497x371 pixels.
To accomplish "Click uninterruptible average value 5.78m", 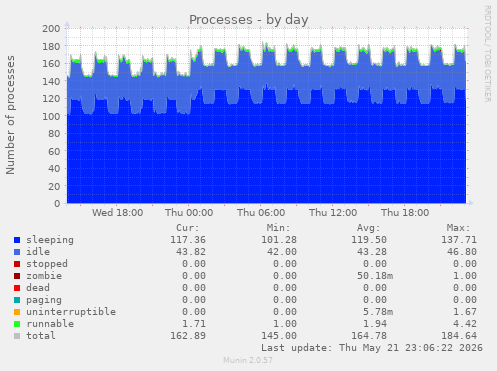I will [378, 312].
